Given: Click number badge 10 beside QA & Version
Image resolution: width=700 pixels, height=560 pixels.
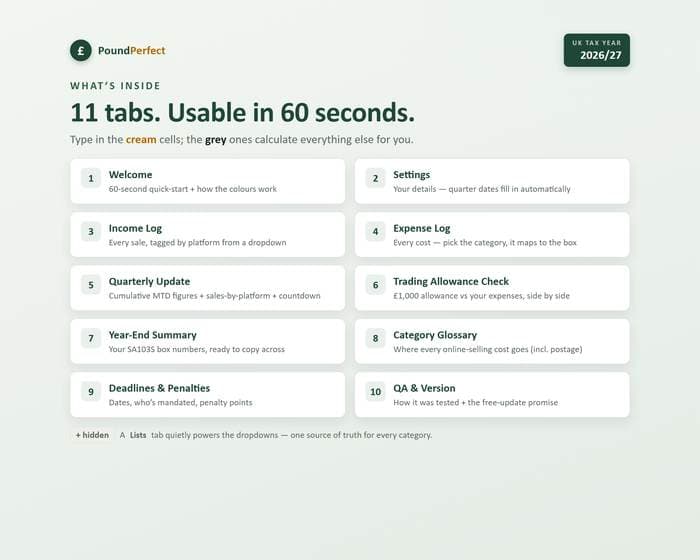Looking at the screenshot, I should tap(375, 392).
